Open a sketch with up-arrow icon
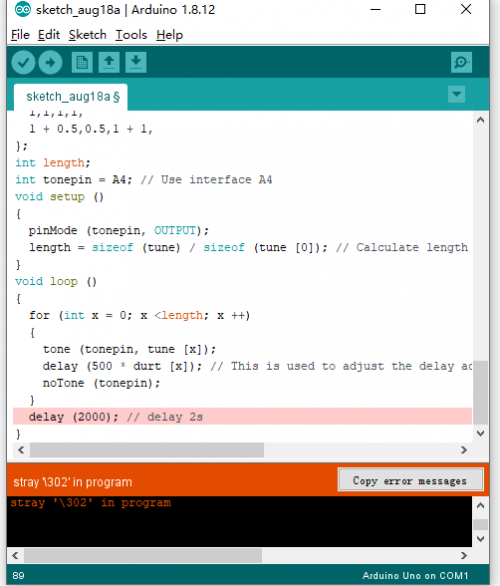This screenshot has width=500, height=586. (x=109, y=62)
